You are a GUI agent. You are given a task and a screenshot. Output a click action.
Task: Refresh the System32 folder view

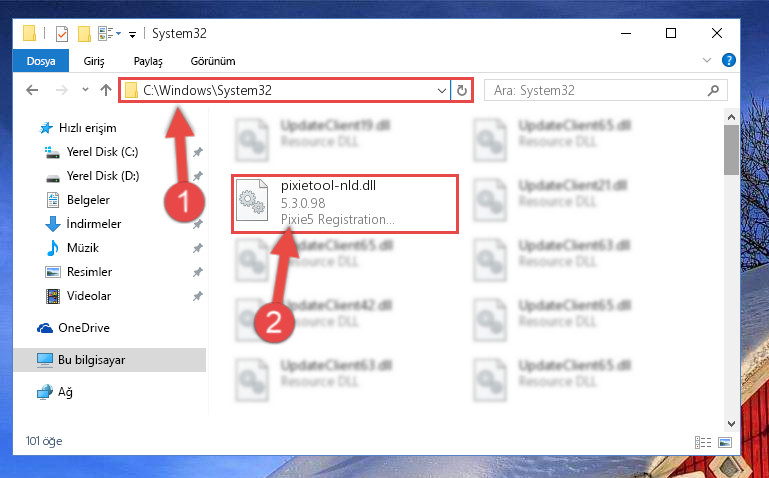tap(461, 90)
